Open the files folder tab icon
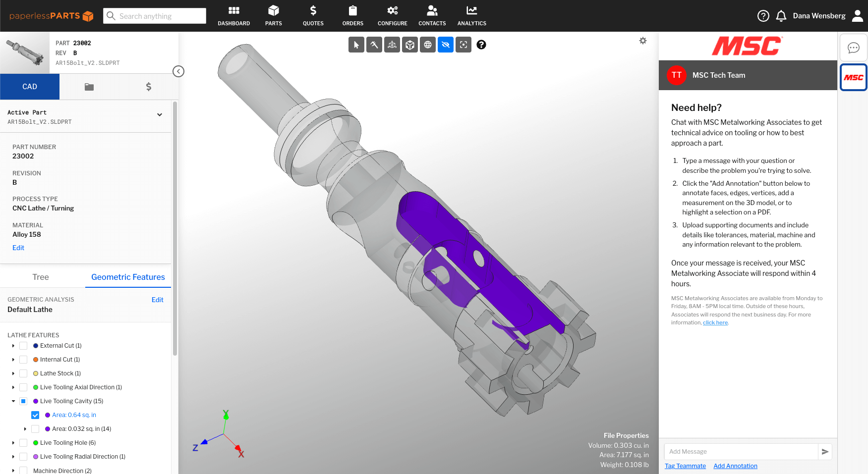The width and height of the screenshot is (868, 474). 89,87
